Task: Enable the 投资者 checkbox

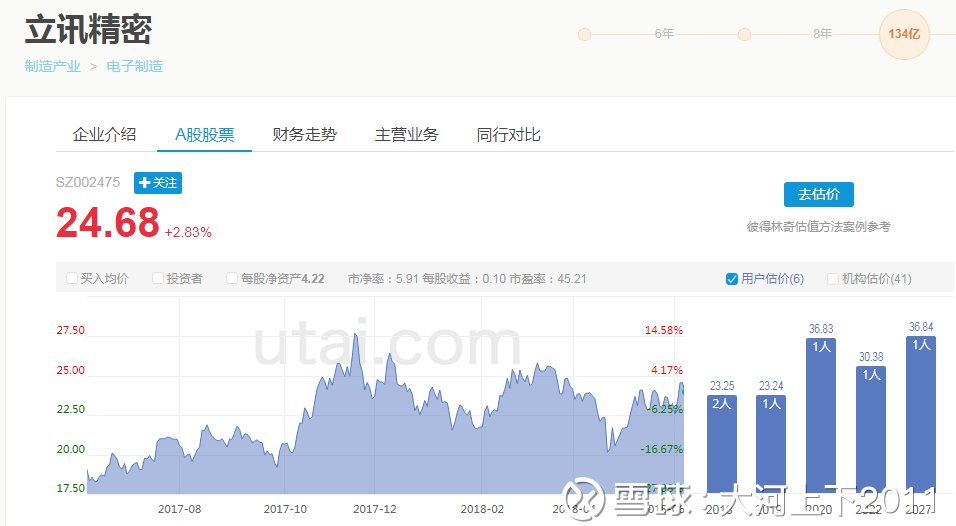Action: pyautogui.click(x=158, y=279)
